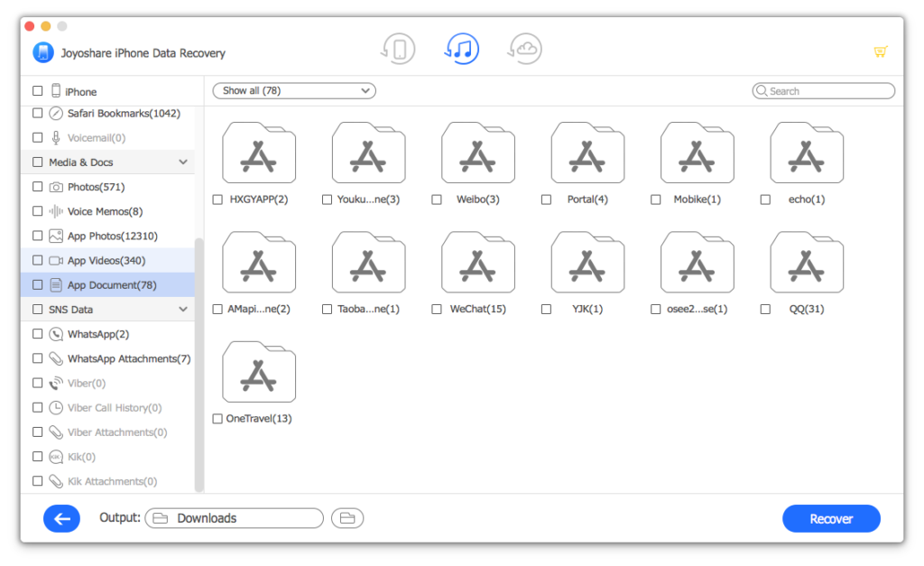Select Voicemail(0) category
This screenshot has width=924, height=566.
pyautogui.click(x=108, y=138)
